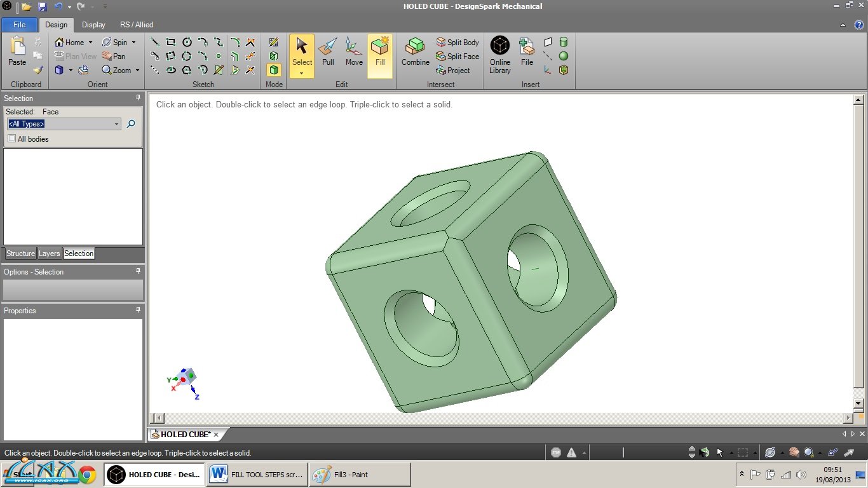This screenshot has height=488, width=868.
Task: Click the viewport scroll down arrow
Action: tap(858, 403)
